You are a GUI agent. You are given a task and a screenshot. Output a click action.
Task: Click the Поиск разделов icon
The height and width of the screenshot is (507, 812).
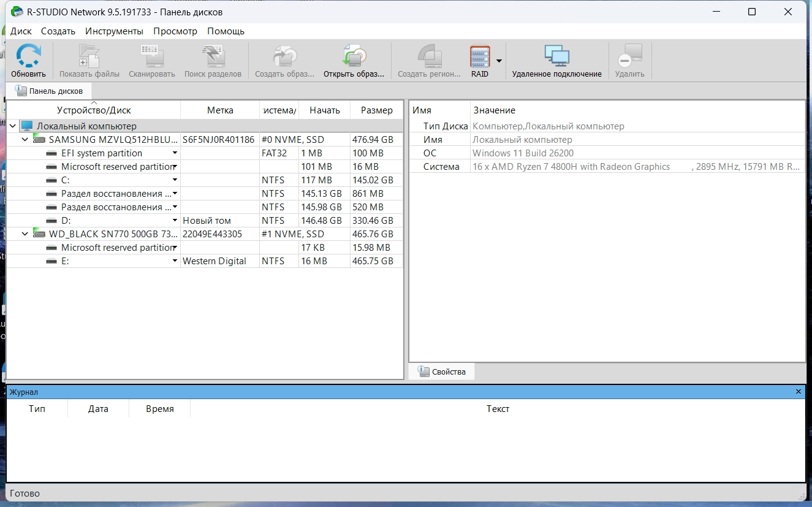[x=213, y=56]
